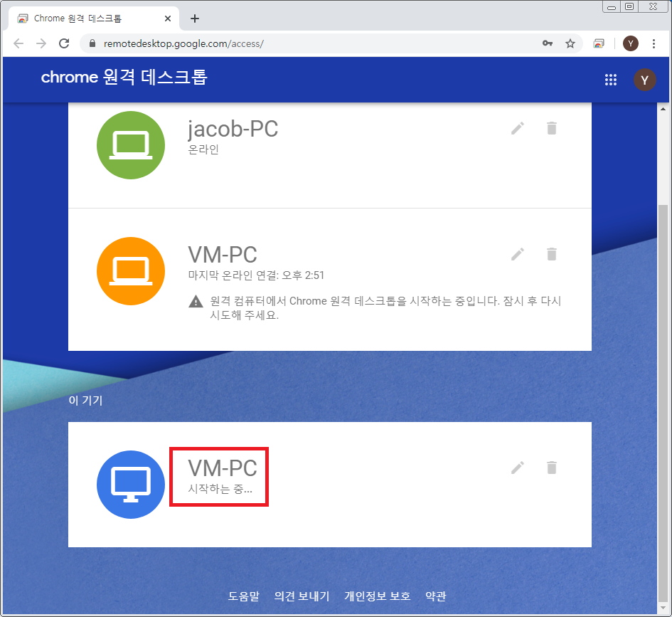Connect via the green jacob-PC laptop icon

click(131, 145)
